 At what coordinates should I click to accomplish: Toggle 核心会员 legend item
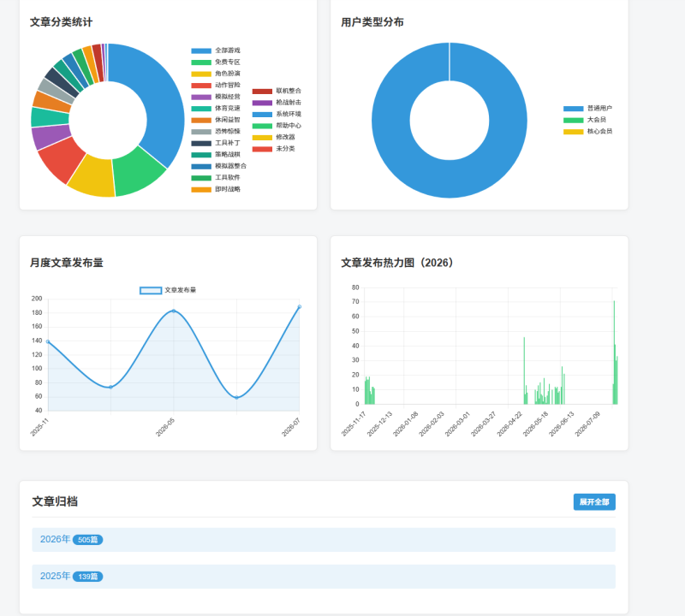pos(587,132)
